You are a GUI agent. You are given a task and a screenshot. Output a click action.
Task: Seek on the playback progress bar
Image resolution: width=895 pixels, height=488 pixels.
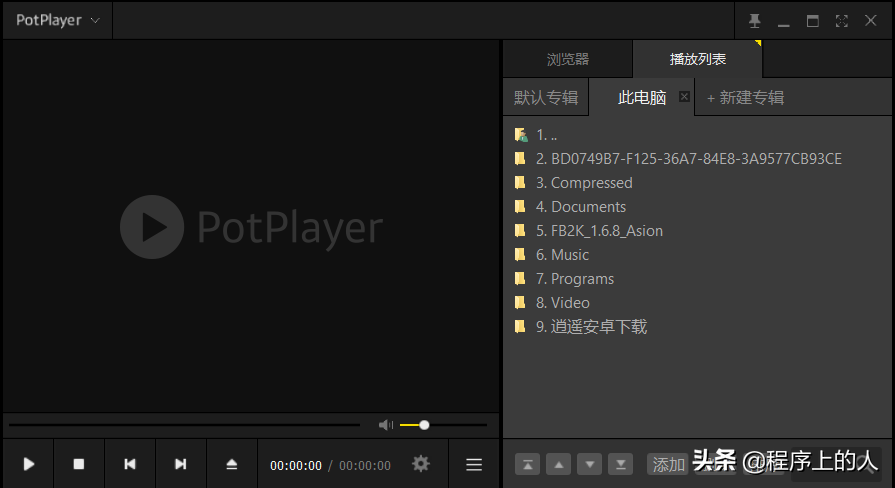coord(184,425)
